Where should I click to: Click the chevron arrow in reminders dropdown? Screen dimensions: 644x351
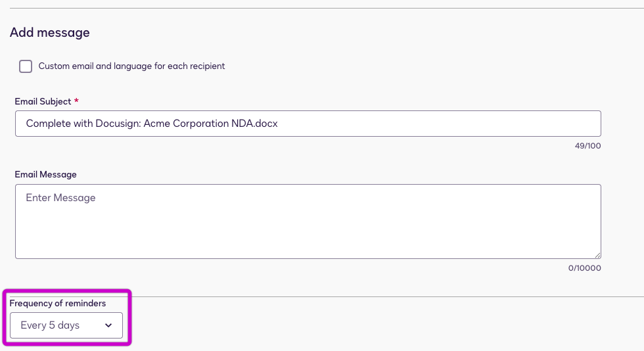[108, 325]
